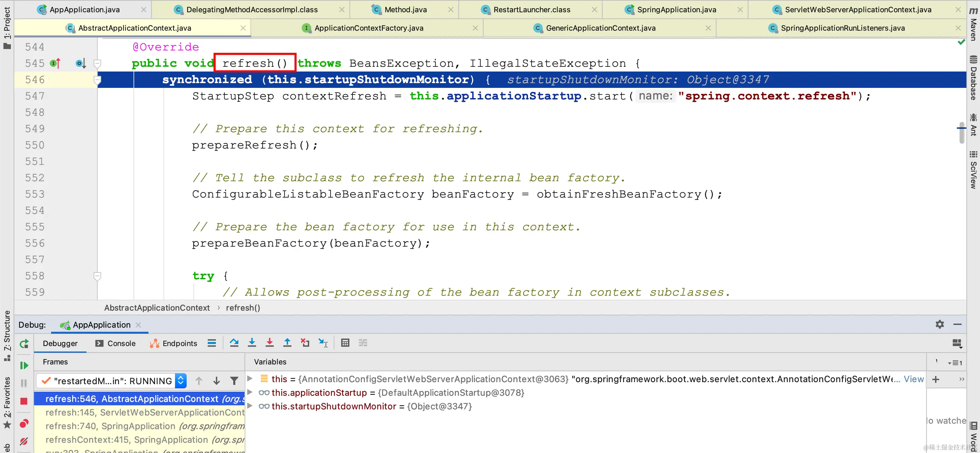Toggle Mute Breakpoints icon
This screenshot has height=453, width=980.
pos(24,441)
